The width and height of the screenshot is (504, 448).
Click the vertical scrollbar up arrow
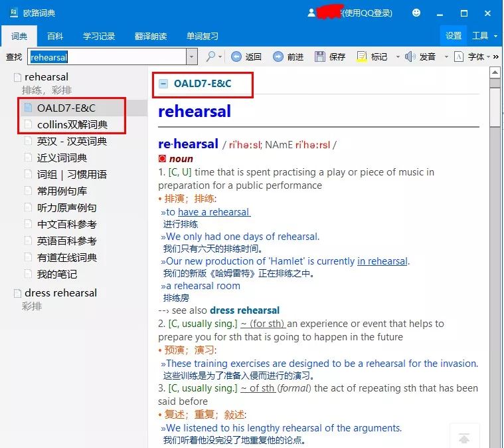point(495,72)
